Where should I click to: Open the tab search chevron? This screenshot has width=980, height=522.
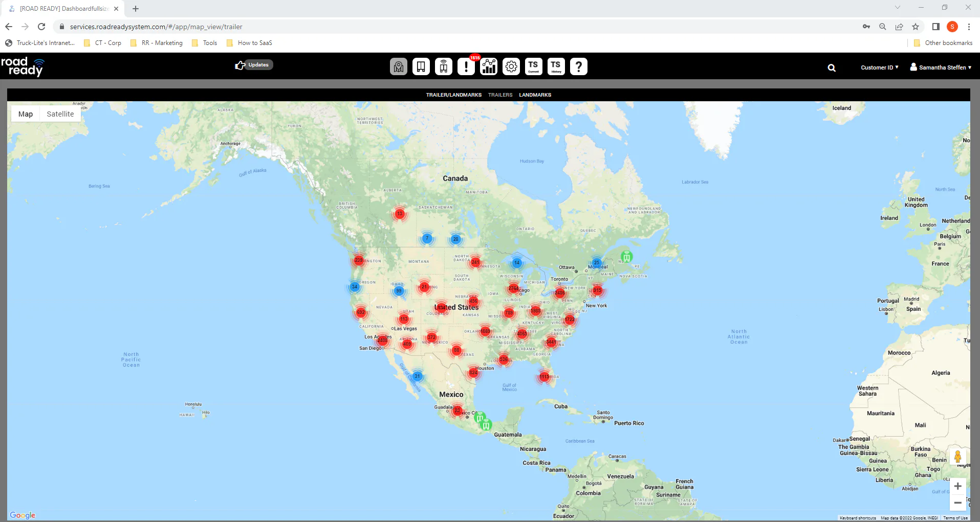pyautogui.click(x=897, y=8)
